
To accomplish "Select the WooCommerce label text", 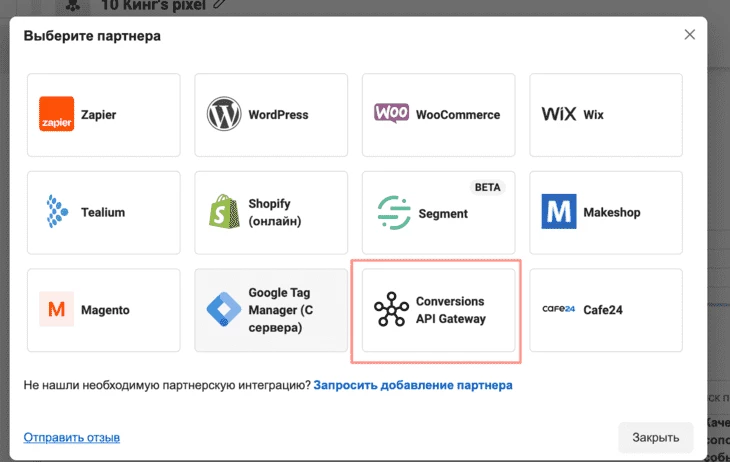I will pyautogui.click(x=458, y=115).
